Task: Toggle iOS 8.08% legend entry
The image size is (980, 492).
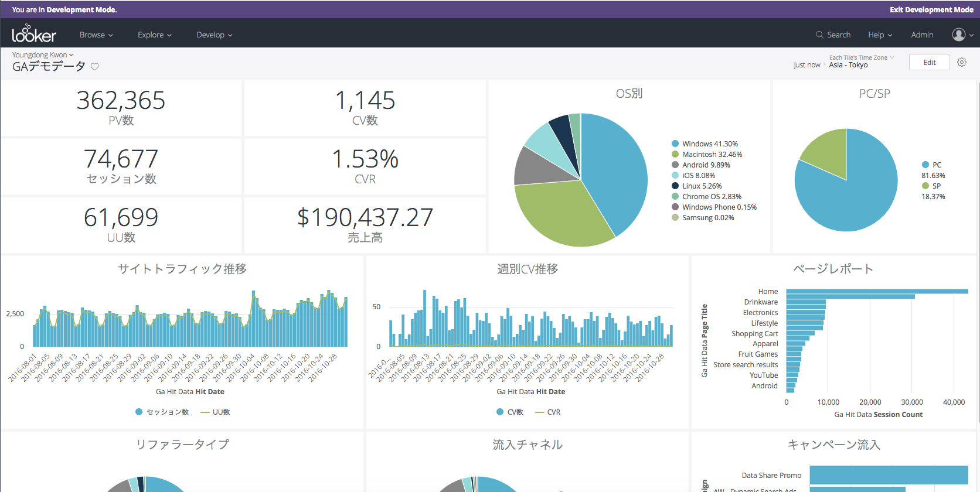Action: pyautogui.click(x=693, y=175)
